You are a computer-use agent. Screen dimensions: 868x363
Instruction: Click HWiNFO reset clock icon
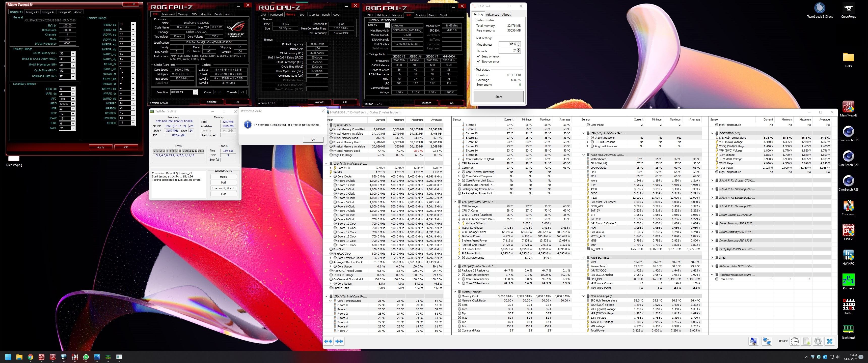click(795, 341)
